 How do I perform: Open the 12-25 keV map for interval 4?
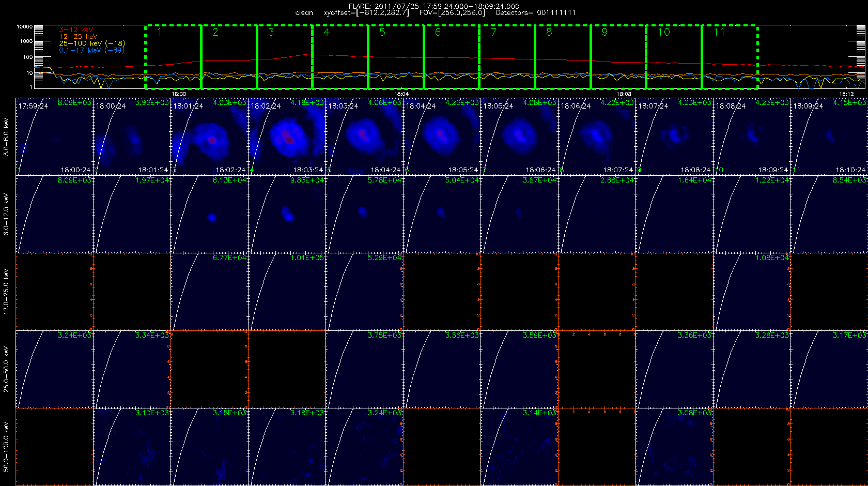(287, 292)
